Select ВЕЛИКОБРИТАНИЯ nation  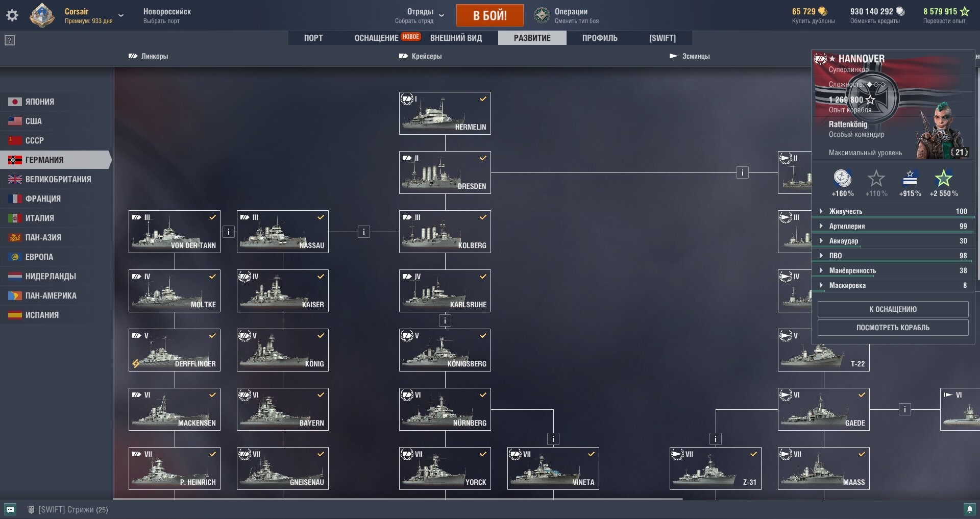coord(56,179)
